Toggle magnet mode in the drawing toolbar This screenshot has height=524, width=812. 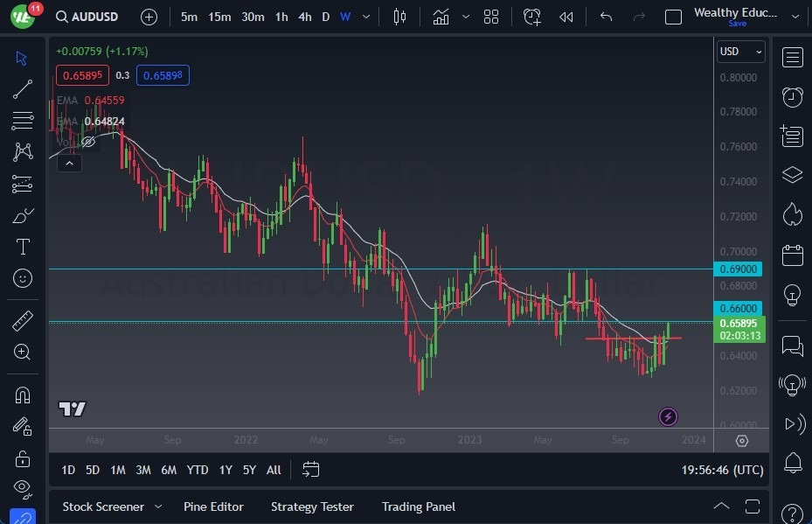tap(22, 395)
